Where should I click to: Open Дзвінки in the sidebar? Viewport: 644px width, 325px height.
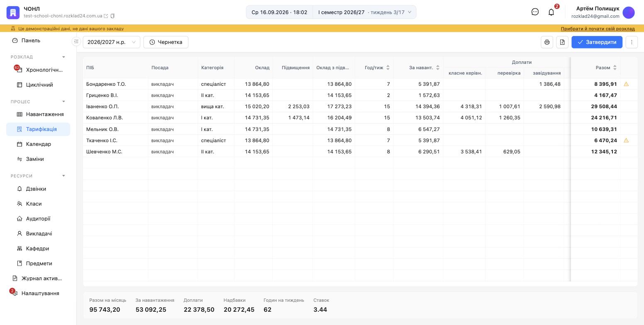point(38,189)
